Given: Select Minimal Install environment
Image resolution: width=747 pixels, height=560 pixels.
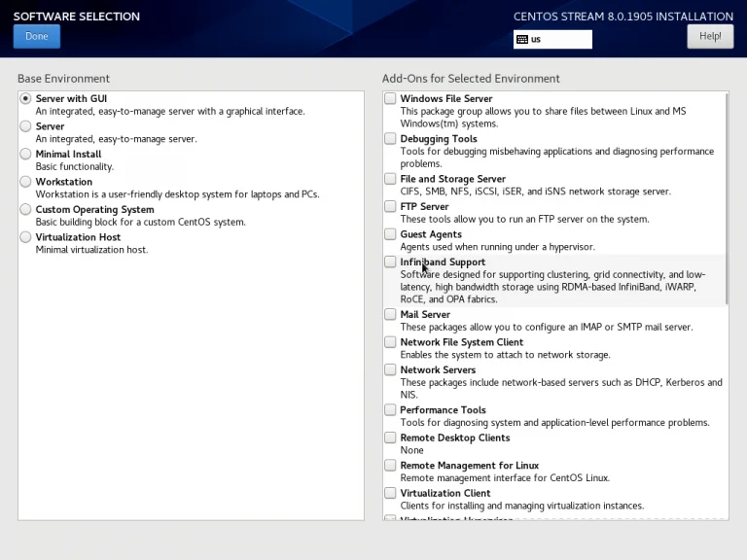Looking at the screenshot, I should click(25, 155).
